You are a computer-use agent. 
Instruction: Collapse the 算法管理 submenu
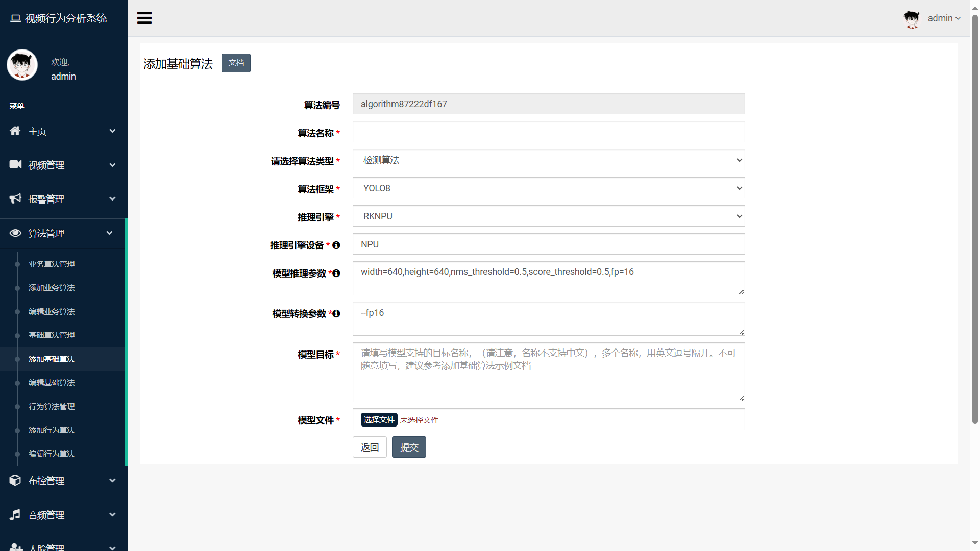(x=109, y=233)
